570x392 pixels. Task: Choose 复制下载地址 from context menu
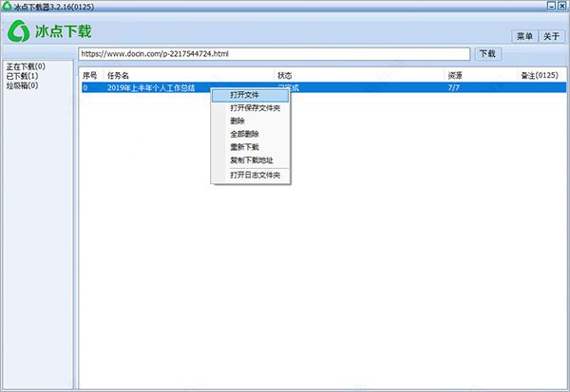tap(251, 160)
